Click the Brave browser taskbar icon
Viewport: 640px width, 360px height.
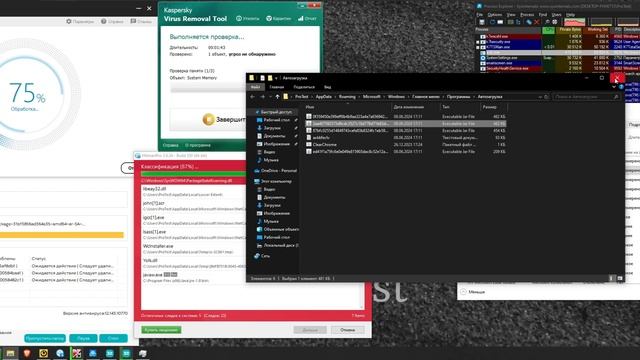click(x=27, y=353)
